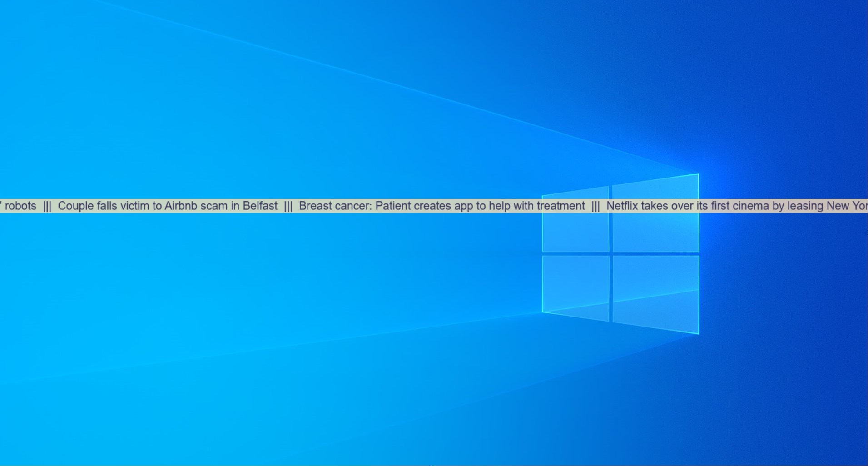The height and width of the screenshot is (466, 868).
Task: Click the ticker separator after Belfast headline
Action: [289, 206]
